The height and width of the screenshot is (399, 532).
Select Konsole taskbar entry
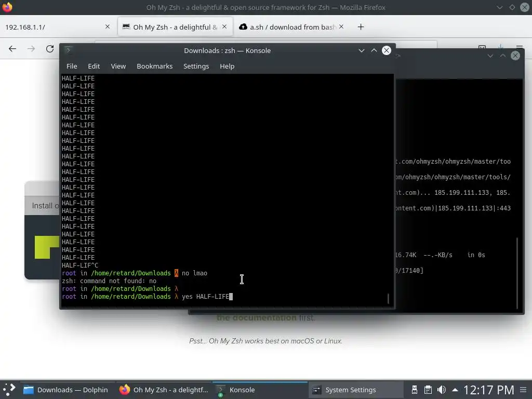point(260,390)
